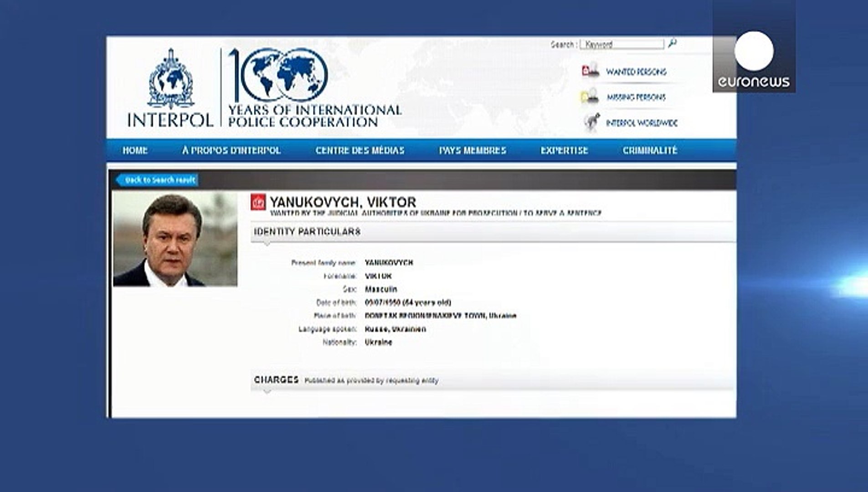The height and width of the screenshot is (492, 868).
Task: Open the Missing Persons link
Action: pyautogui.click(x=636, y=97)
